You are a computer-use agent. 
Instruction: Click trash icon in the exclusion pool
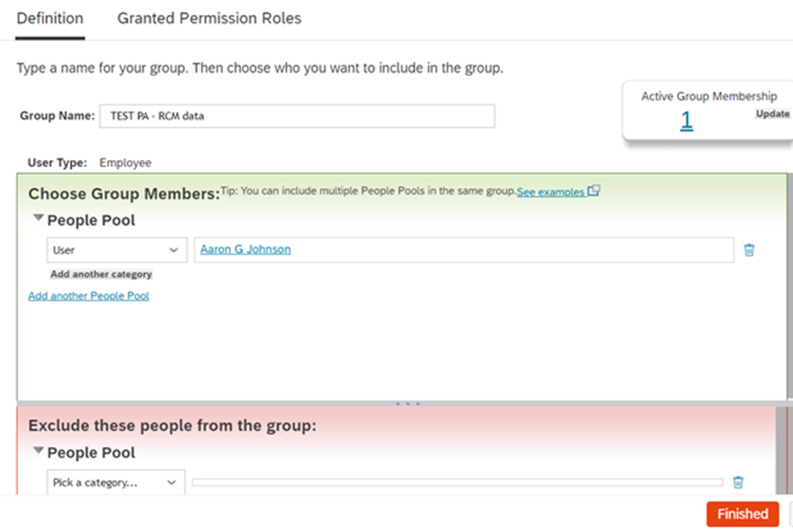[738, 483]
